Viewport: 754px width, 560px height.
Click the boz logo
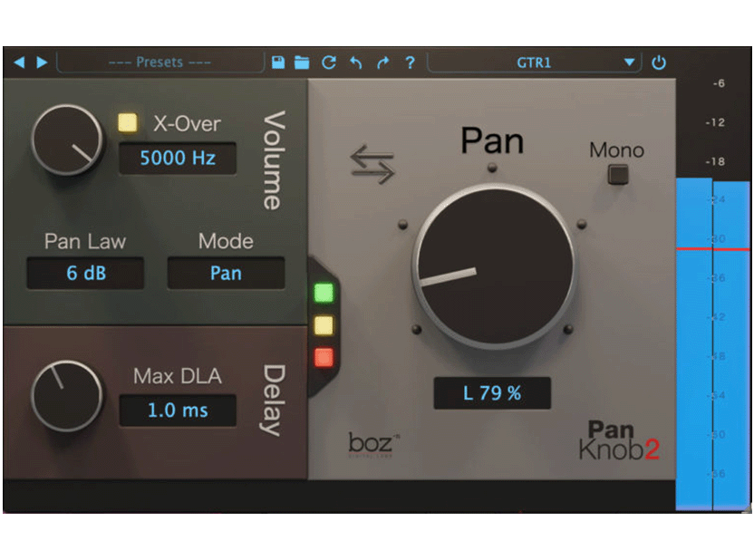click(x=372, y=444)
